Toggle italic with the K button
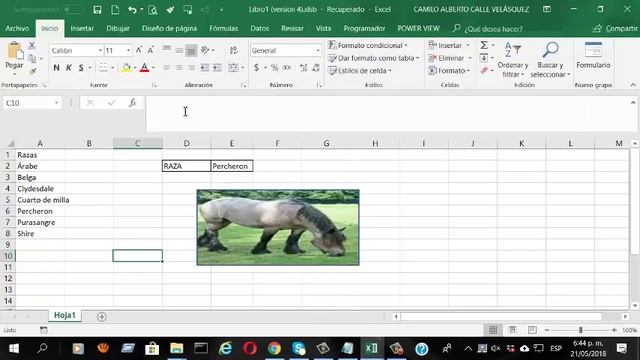 click(x=69, y=68)
